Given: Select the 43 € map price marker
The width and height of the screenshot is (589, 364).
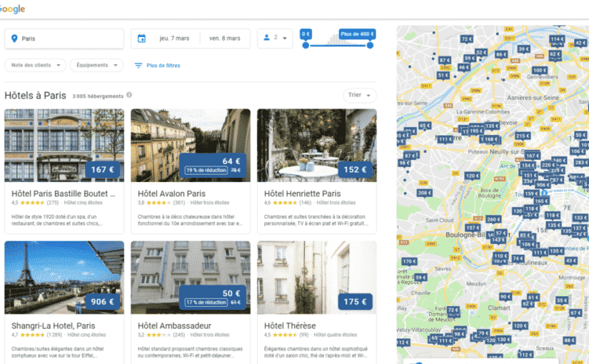Looking at the screenshot, I should pos(571,261).
